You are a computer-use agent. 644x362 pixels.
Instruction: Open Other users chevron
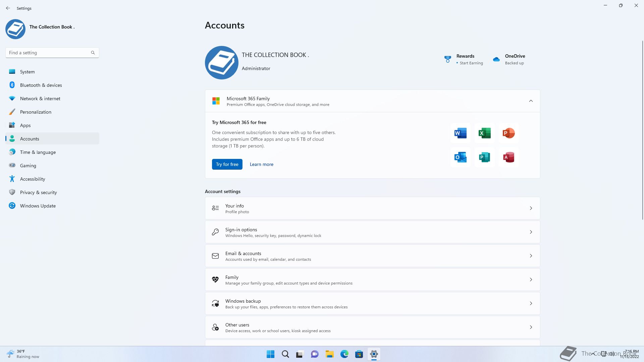(x=531, y=327)
